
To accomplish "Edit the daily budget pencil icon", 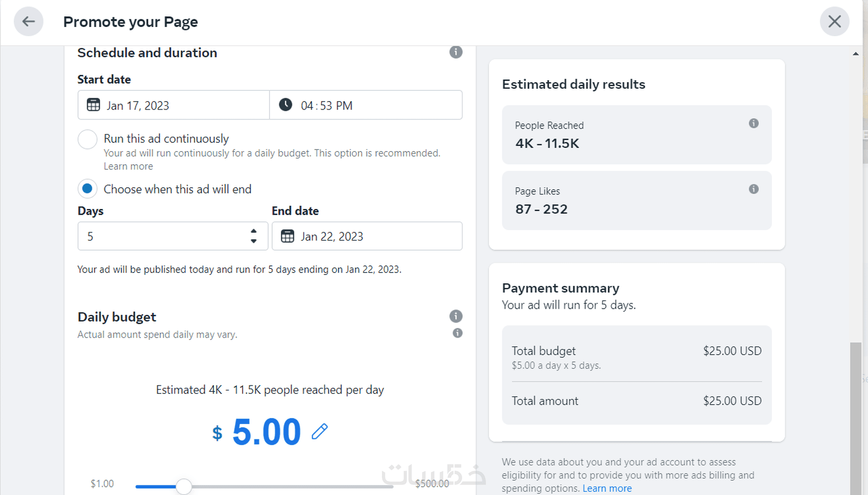I will pos(320,432).
